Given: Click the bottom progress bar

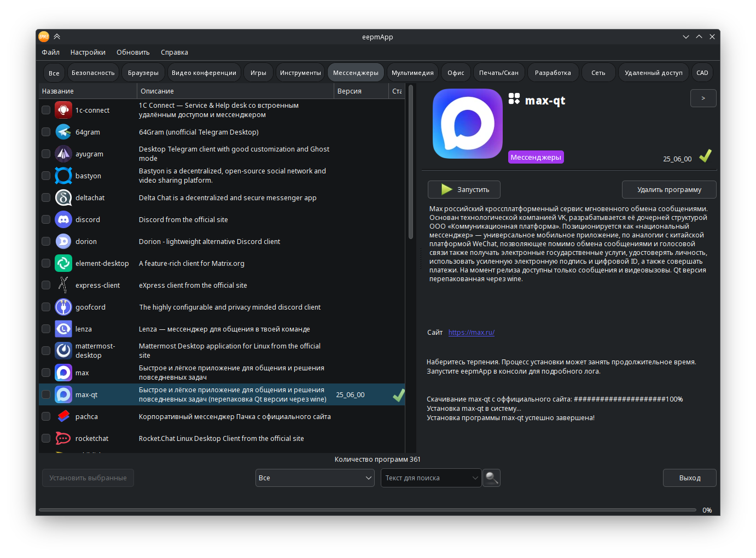Looking at the screenshot, I should point(368,510).
